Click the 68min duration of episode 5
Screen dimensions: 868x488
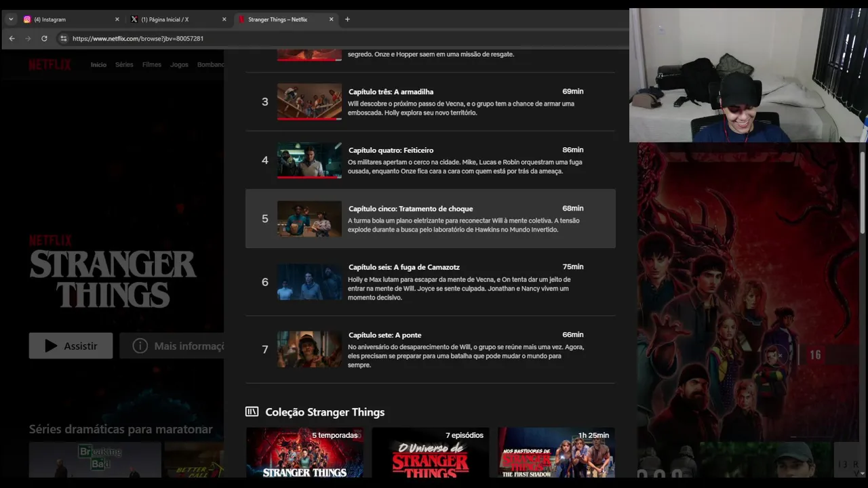click(572, 208)
